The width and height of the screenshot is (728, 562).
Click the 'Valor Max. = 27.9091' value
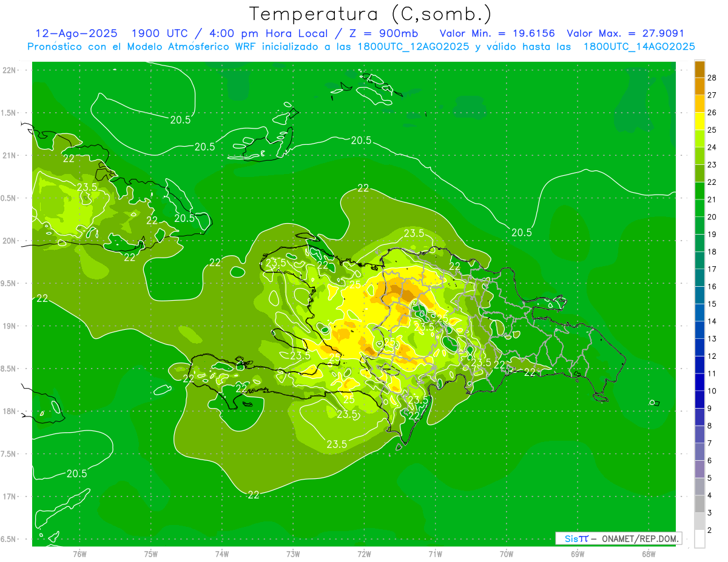click(625, 33)
